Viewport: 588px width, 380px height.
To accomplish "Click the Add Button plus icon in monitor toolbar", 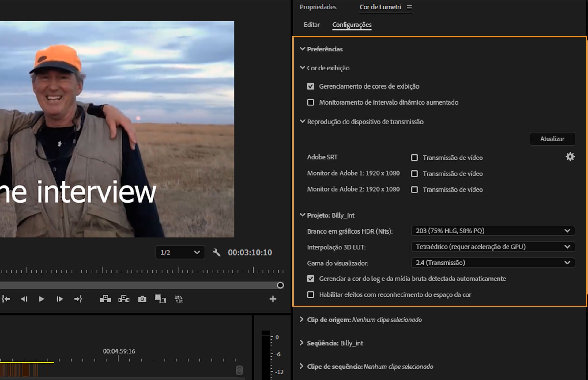I will [273, 299].
